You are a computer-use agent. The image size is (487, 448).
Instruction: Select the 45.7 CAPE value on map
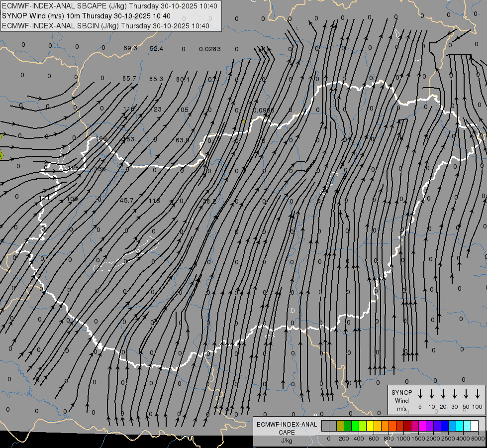coord(127,201)
